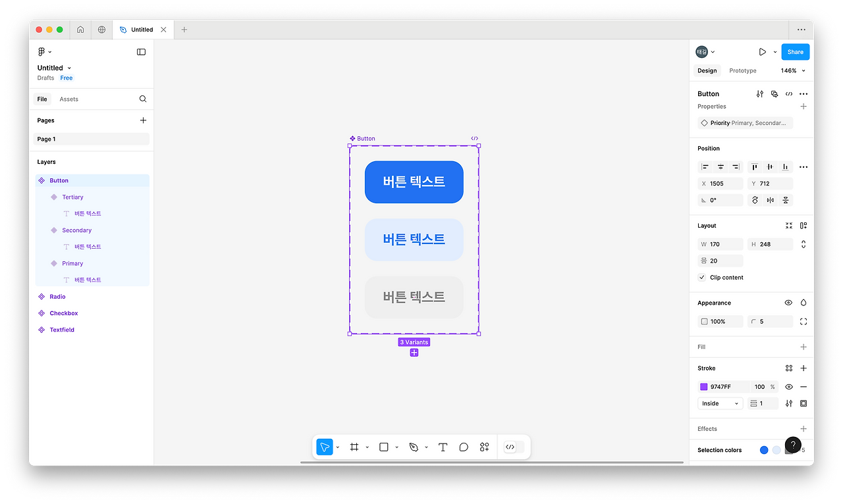Click the collapse-layout icon in Layout
The width and height of the screenshot is (843, 504).
pos(789,226)
